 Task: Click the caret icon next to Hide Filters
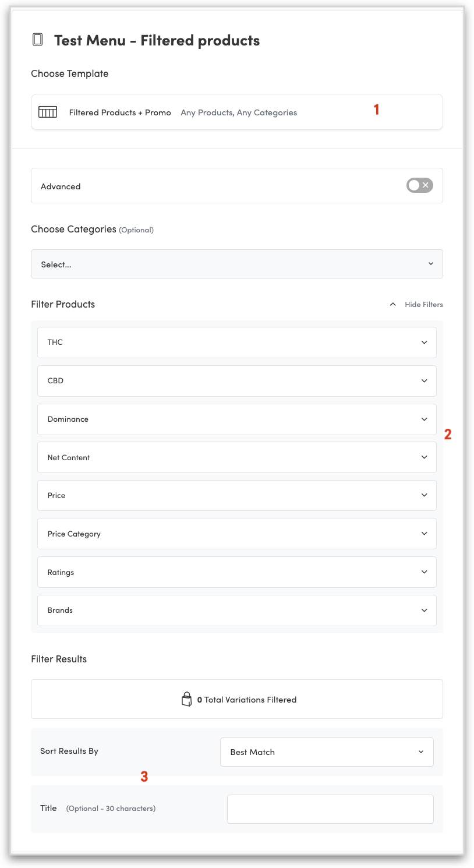[393, 304]
